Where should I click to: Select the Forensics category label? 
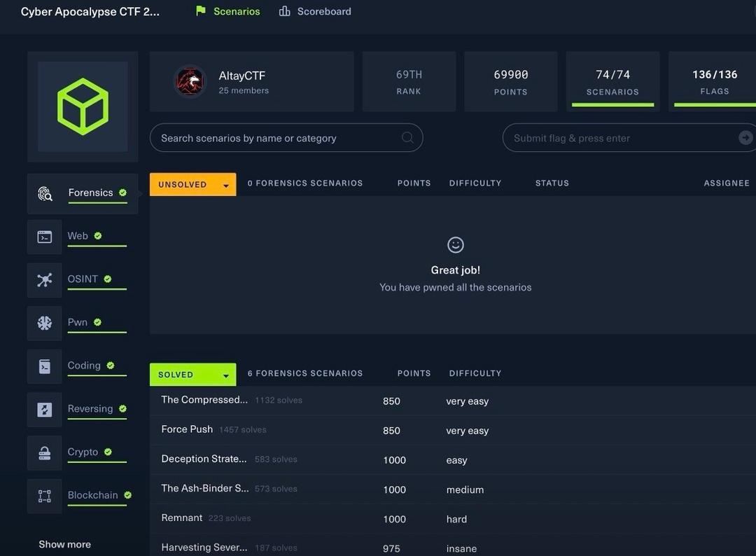(x=90, y=193)
